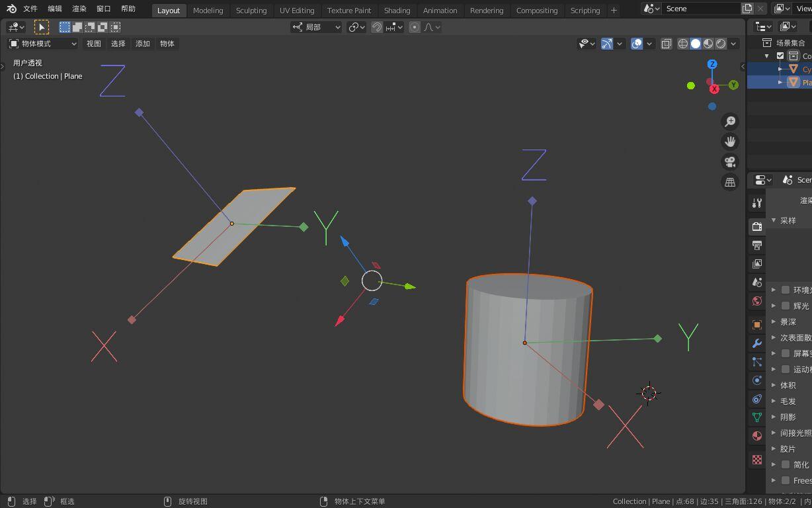Switch to the Scripting workspace tab
This screenshot has height=508, width=812.
pos(585,10)
